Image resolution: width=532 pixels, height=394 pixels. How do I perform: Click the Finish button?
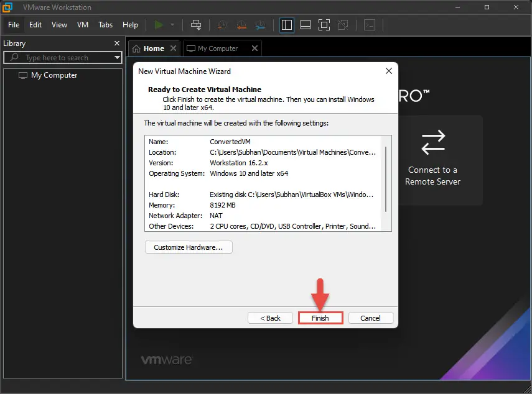(x=320, y=318)
